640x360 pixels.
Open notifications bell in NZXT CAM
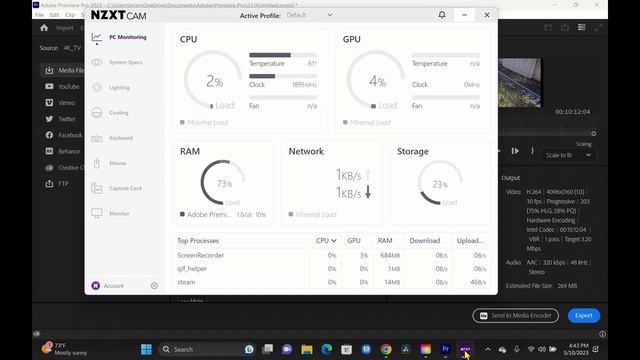pos(442,15)
